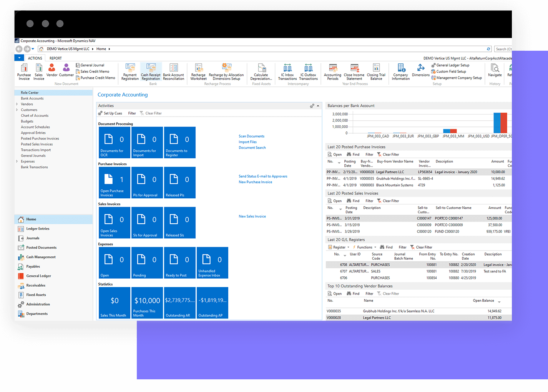
Task: Open Cash Management navigation section
Action: coord(53,257)
